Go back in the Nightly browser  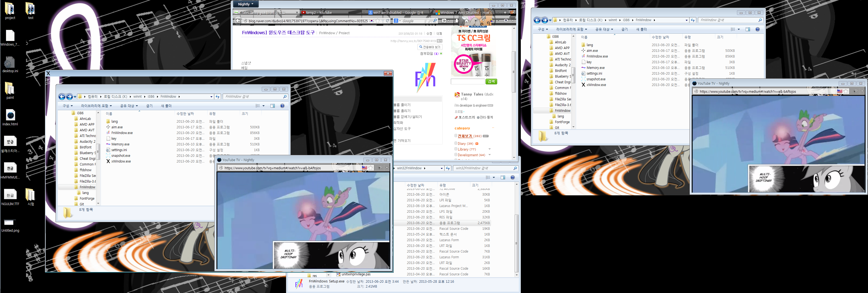(238, 21)
